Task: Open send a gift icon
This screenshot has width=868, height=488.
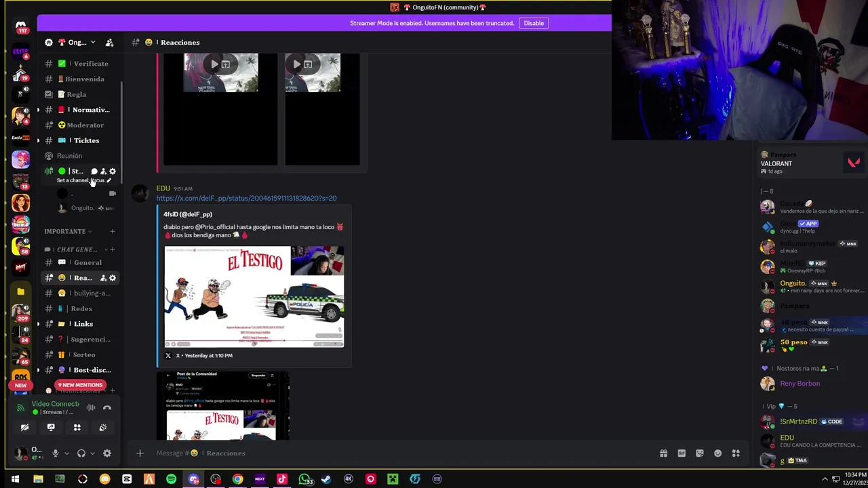Action: coord(663,453)
